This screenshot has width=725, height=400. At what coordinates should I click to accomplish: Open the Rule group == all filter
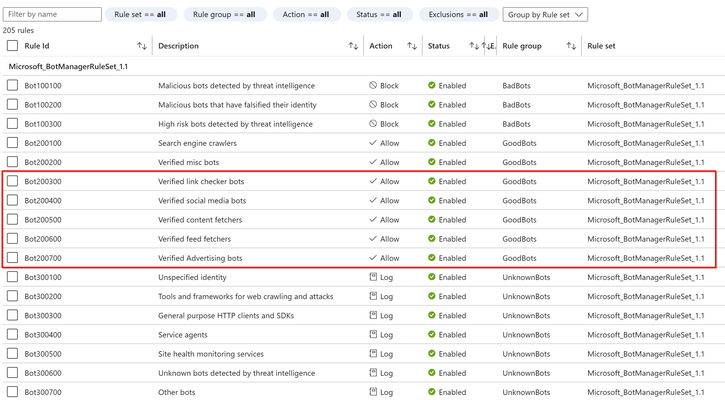224,14
